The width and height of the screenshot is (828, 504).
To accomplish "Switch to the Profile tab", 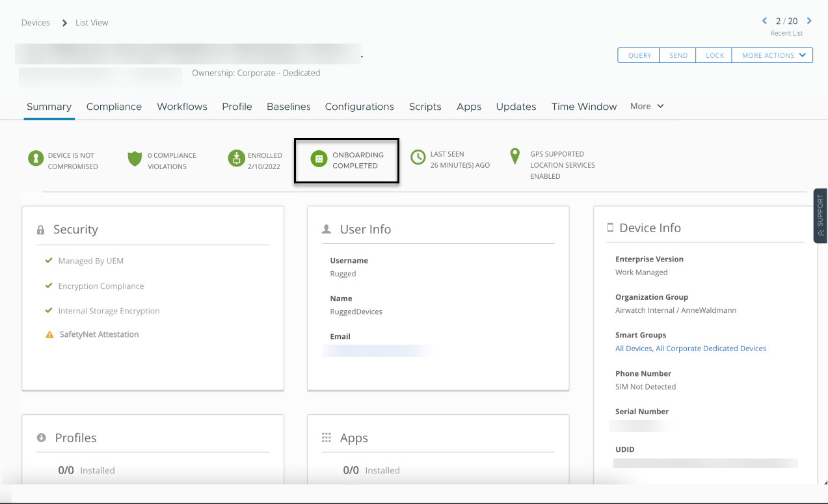I will [237, 107].
